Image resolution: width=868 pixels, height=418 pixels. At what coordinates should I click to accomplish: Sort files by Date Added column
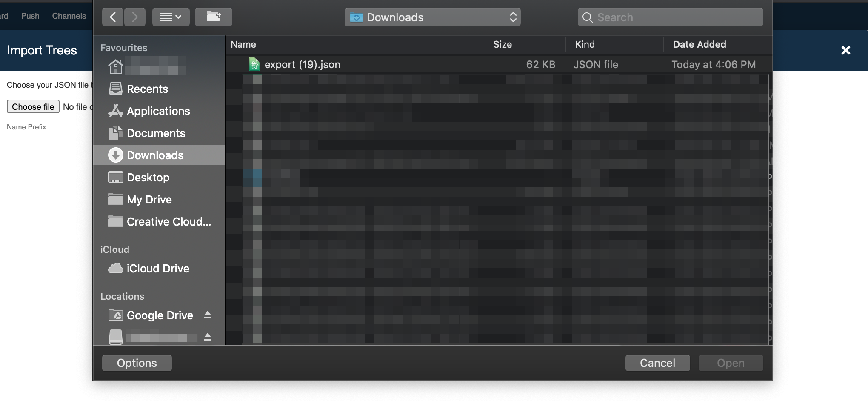pos(700,44)
